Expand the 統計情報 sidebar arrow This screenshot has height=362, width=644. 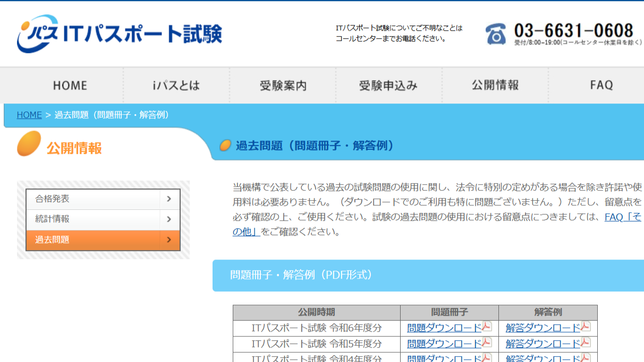point(169,219)
